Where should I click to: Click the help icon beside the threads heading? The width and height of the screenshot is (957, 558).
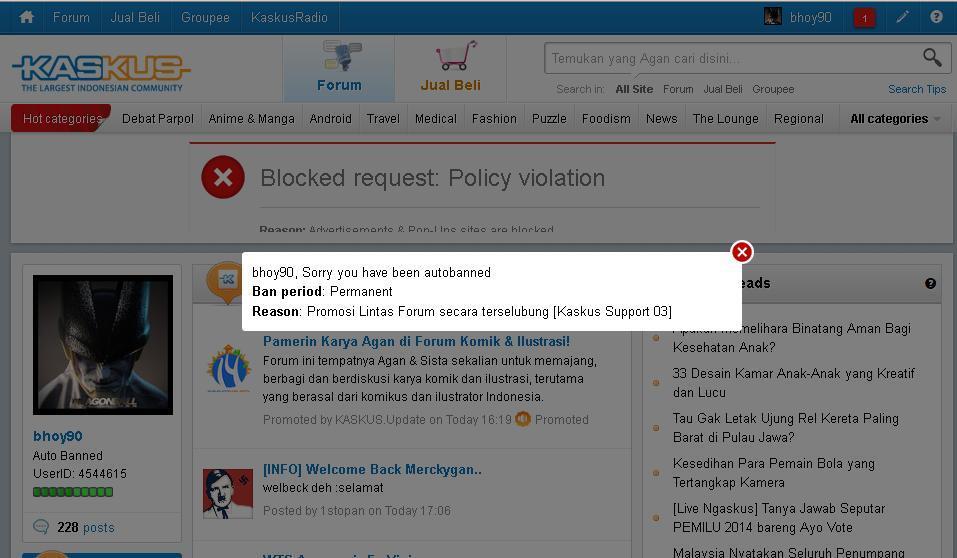click(930, 283)
